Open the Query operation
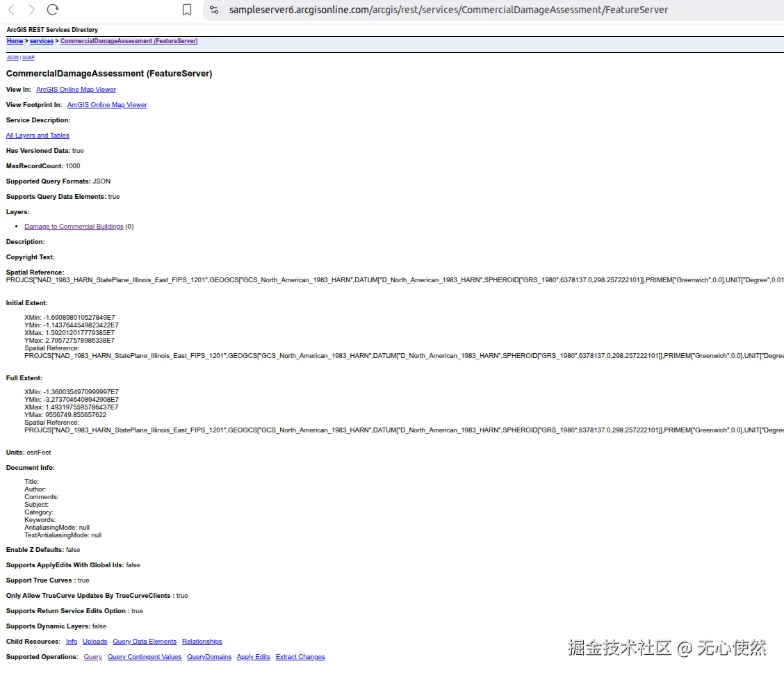Screen dimensions: 784x675 (92, 657)
